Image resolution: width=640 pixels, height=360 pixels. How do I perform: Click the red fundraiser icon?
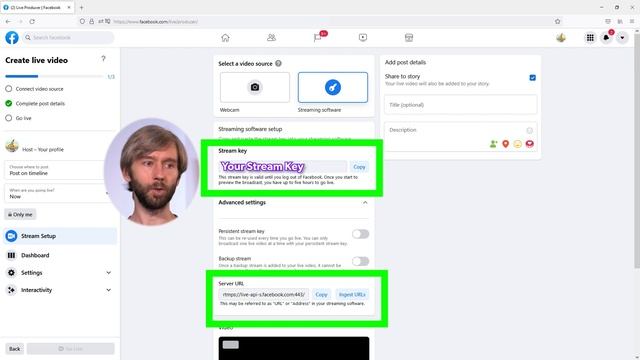530,144
